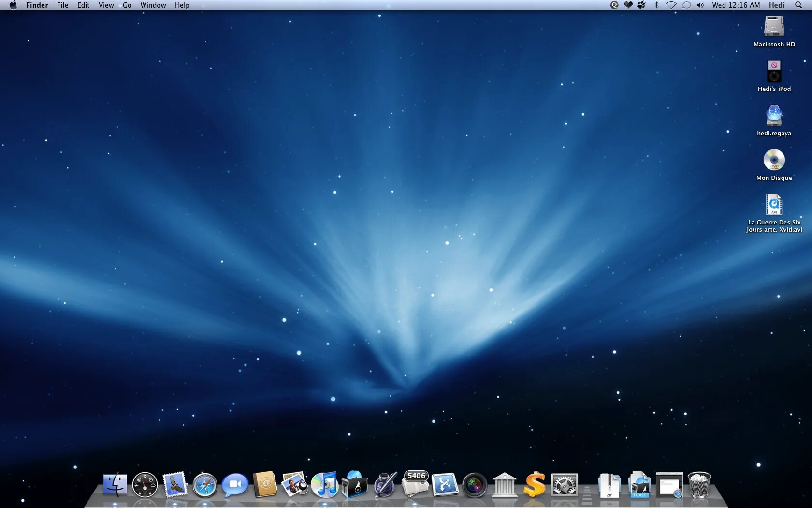Open the camera lens app in Dock
Viewport: 812px width, 508px height.
[x=475, y=485]
